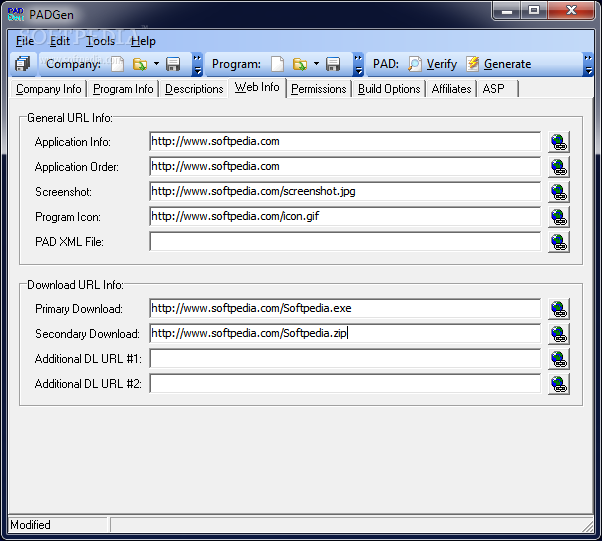The height and width of the screenshot is (541, 602).
Task: Open the File menu
Action: (x=25, y=41)
